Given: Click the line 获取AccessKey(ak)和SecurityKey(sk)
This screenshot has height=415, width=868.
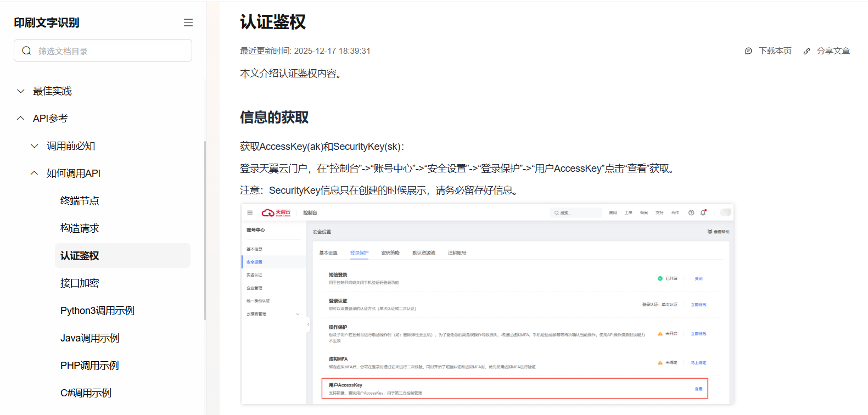Looking at the screenshot, I should (x=322, y=147).
